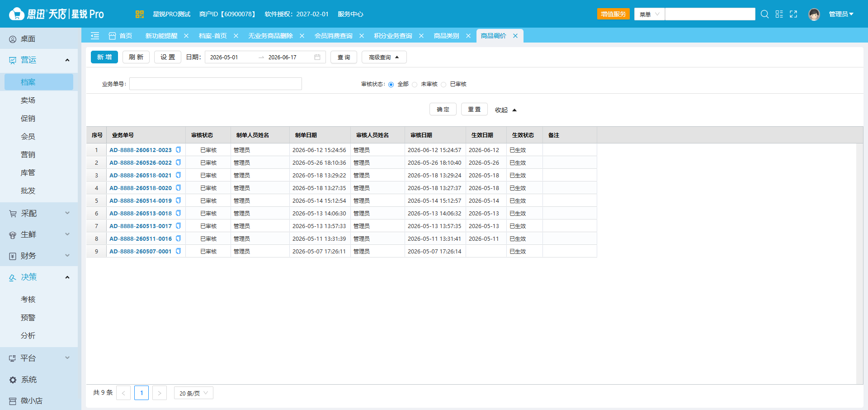
Task: Go to previous page arrow
Action: 123,393
